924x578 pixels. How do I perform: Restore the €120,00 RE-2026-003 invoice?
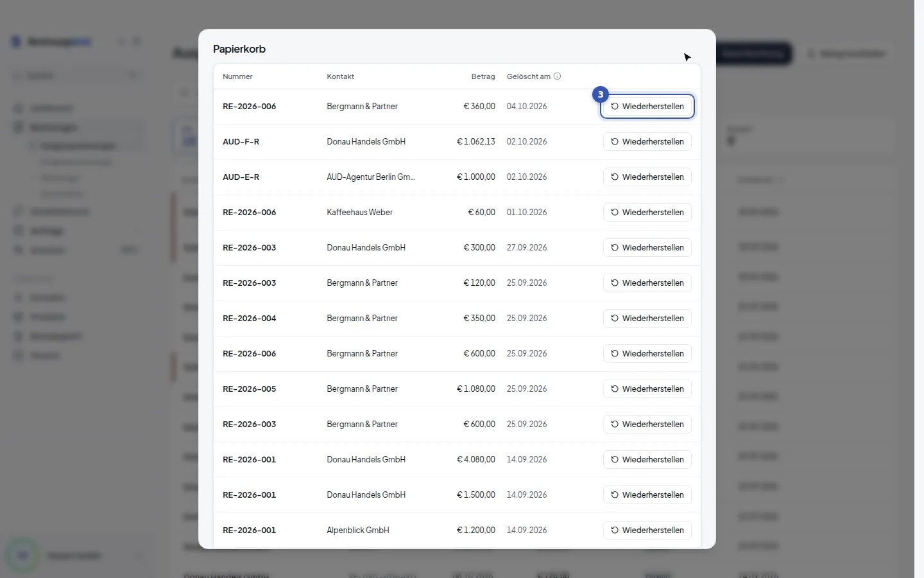647,283
